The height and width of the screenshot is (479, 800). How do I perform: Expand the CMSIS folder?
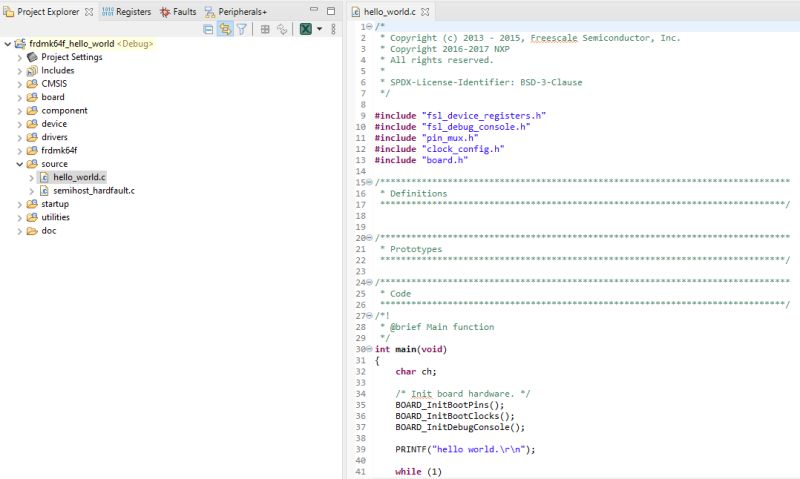19,84
